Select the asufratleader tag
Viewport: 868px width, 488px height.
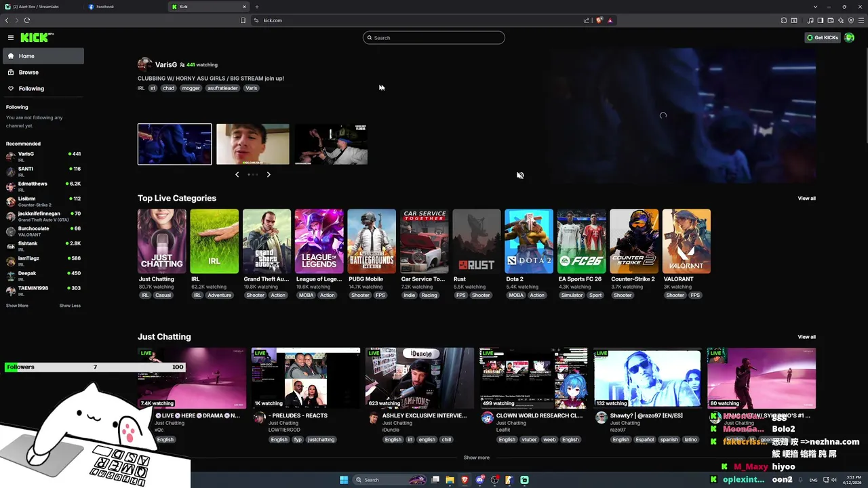(x=222, y=88)
